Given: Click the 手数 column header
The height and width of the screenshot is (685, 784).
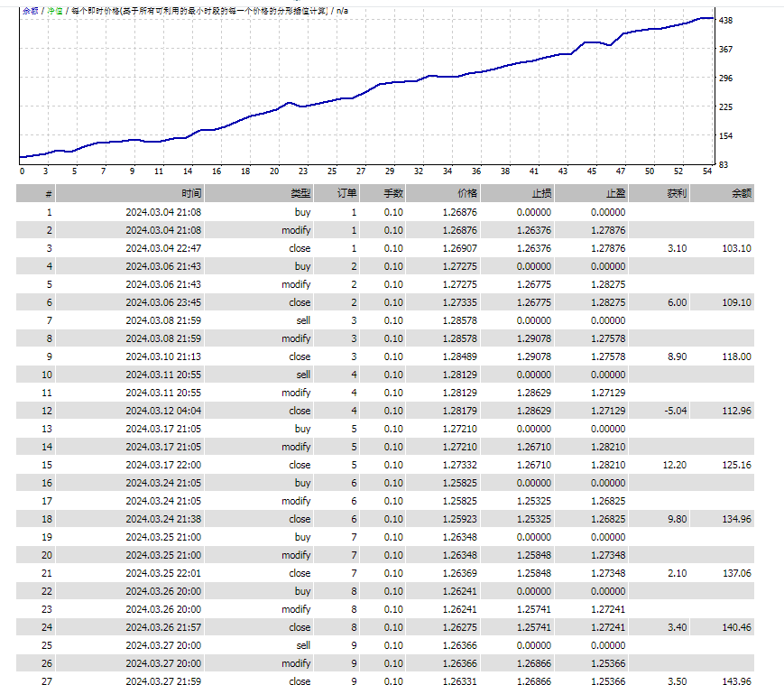Looking at the screenshot, I should 393,193.
